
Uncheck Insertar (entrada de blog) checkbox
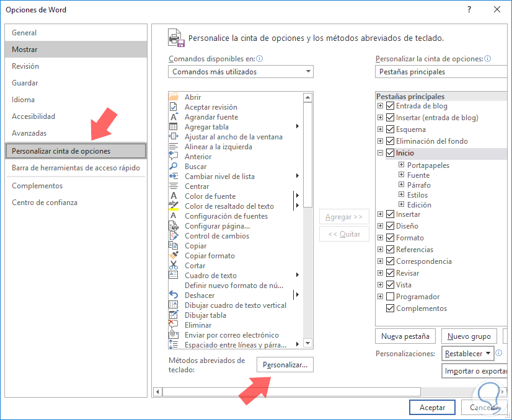[391, 118]
